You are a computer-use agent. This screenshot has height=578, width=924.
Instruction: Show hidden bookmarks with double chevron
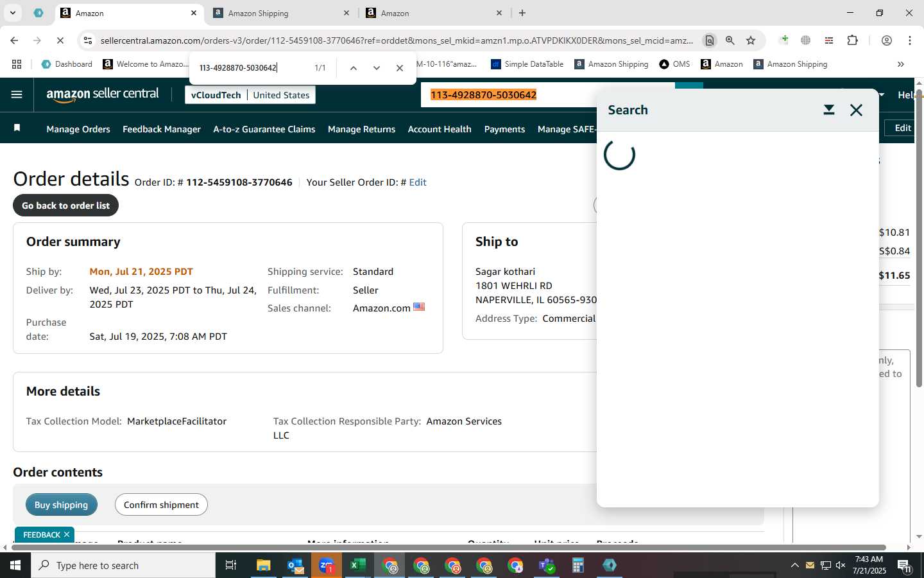pos(901,64)
